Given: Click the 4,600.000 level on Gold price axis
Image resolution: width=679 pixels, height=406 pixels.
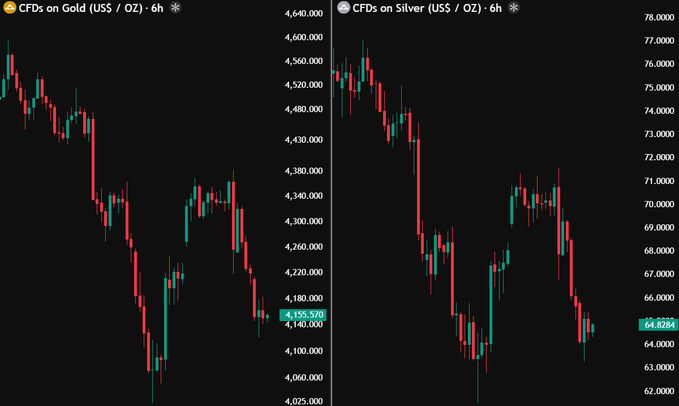Looking at the screenshot, I should click(304, 37).
